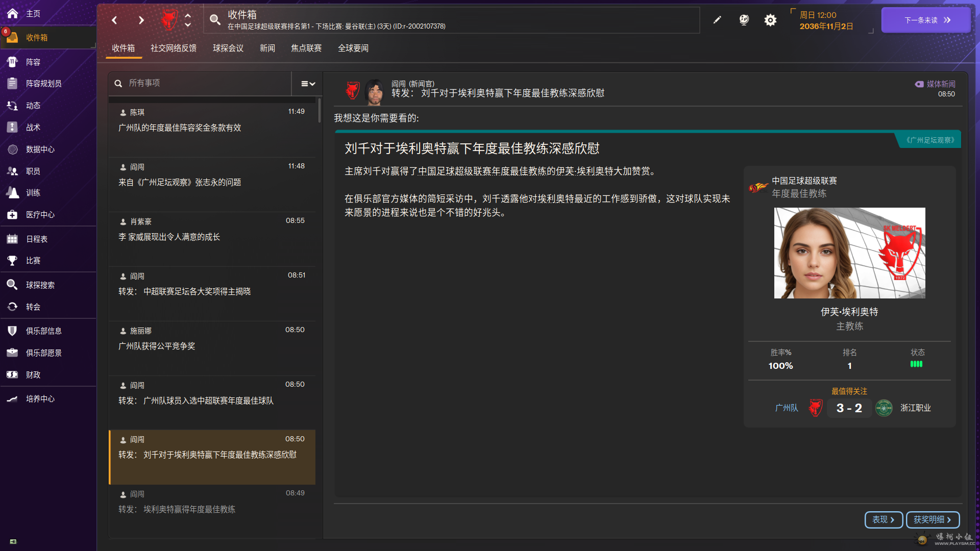
Task: Click the 获奖明细 button
Action: 932,520
